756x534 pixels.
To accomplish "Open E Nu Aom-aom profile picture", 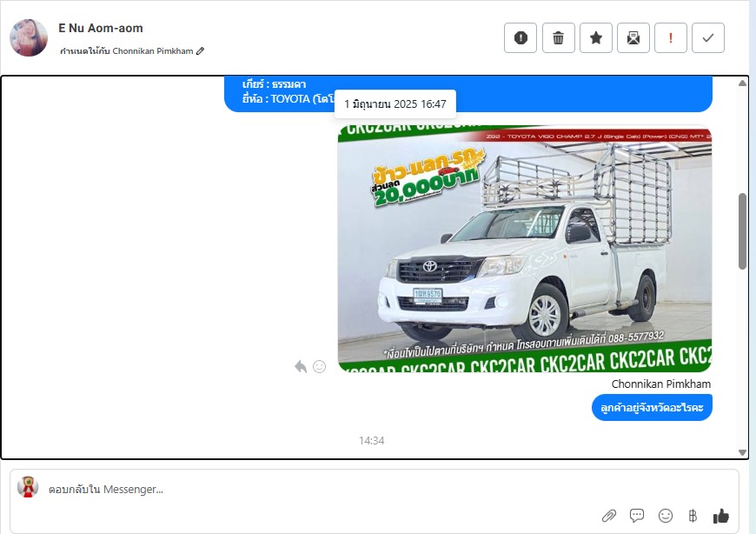I will click(29, 38).
